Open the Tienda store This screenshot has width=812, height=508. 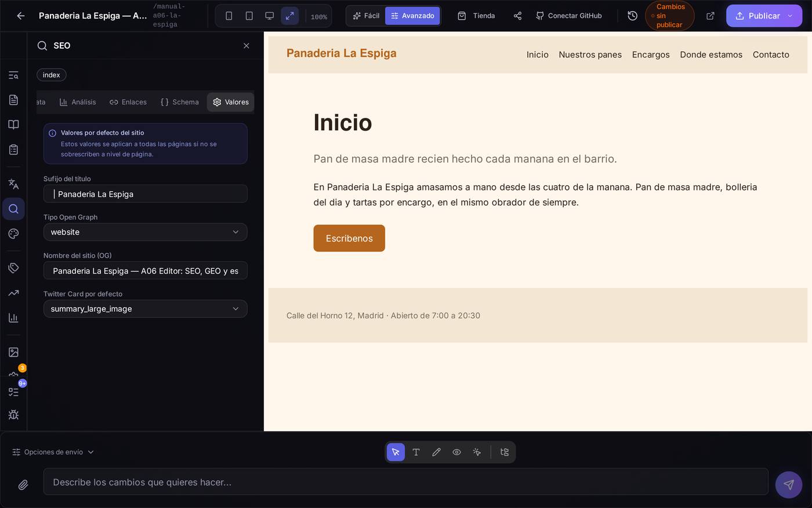pos(476,16)
